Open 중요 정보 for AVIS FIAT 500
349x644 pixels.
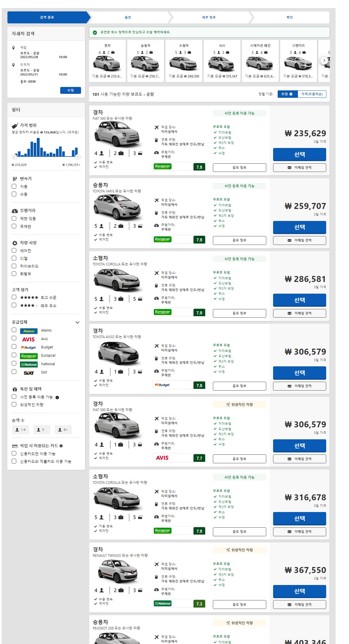(239, 459)
